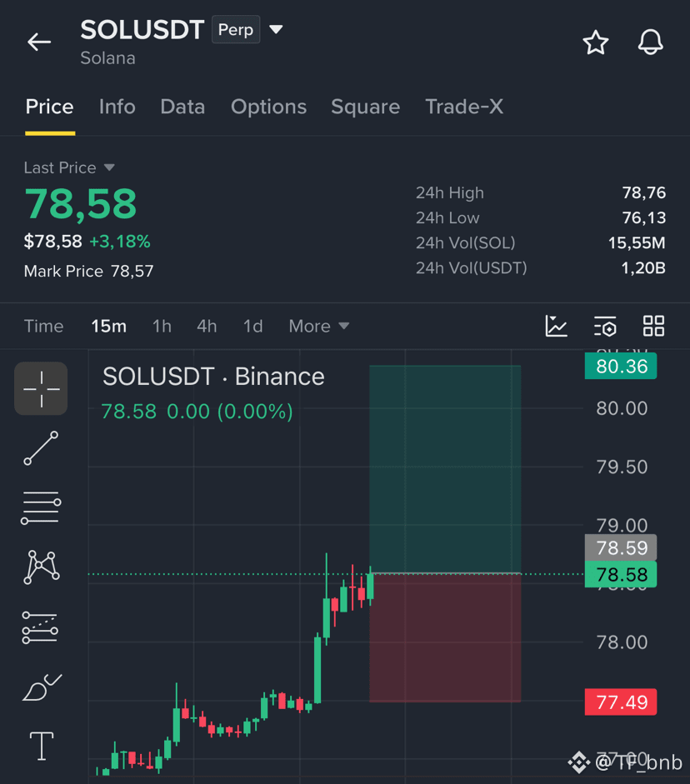This screenshot has width=690, height=784.
Task: Open the chart indicators icon
Action: pos(556,326)
